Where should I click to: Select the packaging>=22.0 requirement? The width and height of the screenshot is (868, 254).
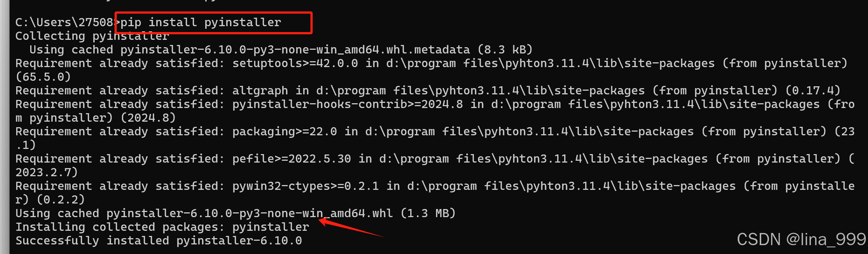(285, 132)
